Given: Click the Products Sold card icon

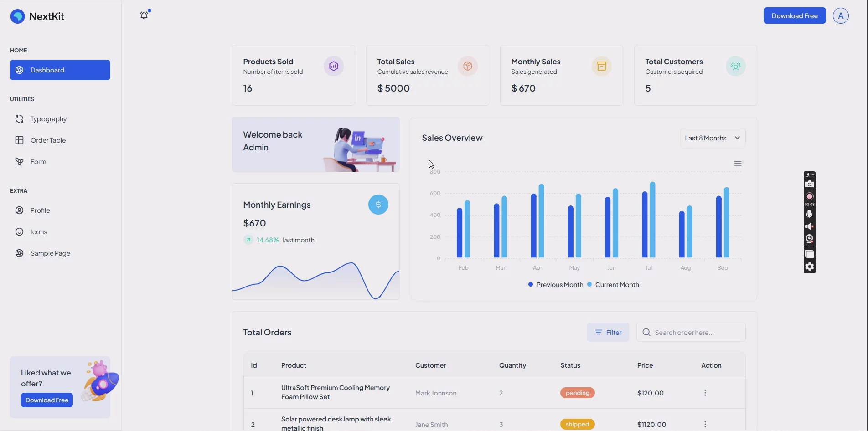Looking at the screenshot, I should tap(333, 67).
